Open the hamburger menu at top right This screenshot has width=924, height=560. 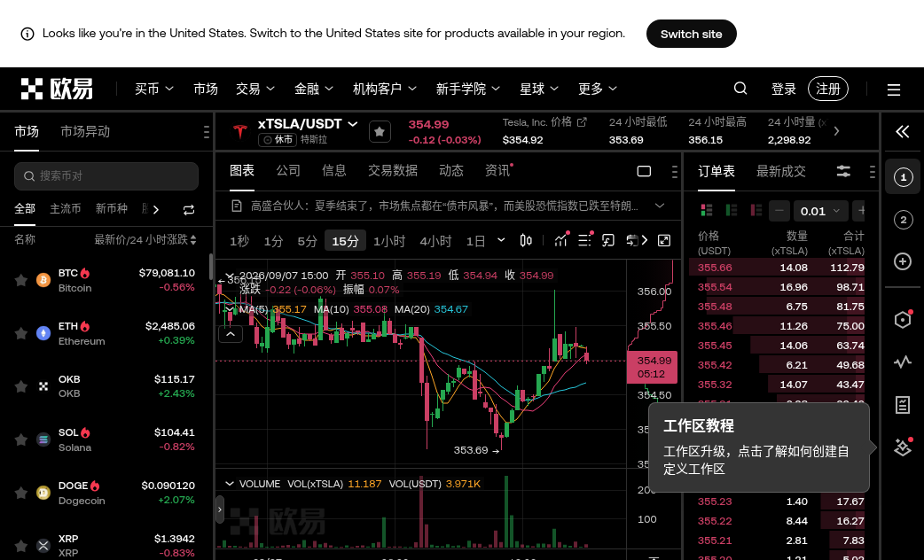coord(893,89)
